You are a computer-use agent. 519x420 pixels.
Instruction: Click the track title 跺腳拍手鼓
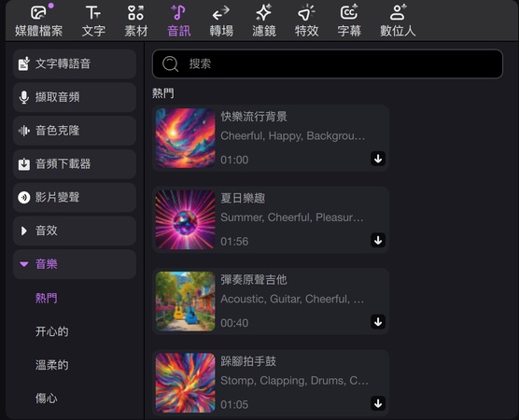pos(248,361)
